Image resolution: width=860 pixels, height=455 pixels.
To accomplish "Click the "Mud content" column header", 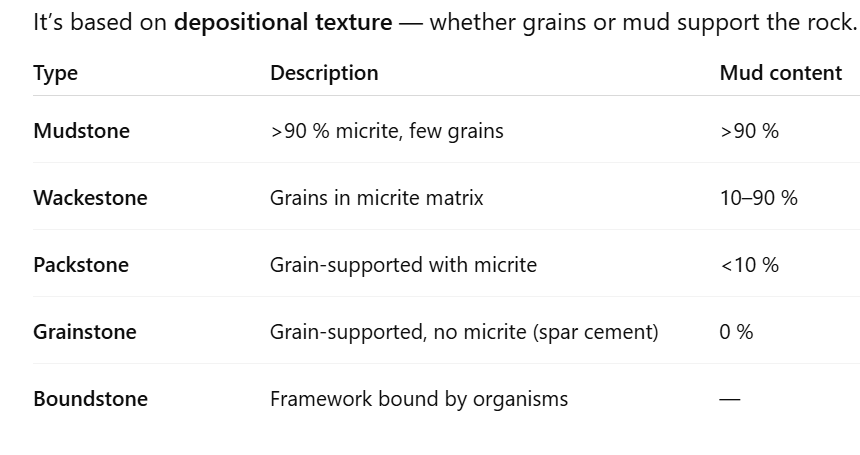I will [780, 73].
